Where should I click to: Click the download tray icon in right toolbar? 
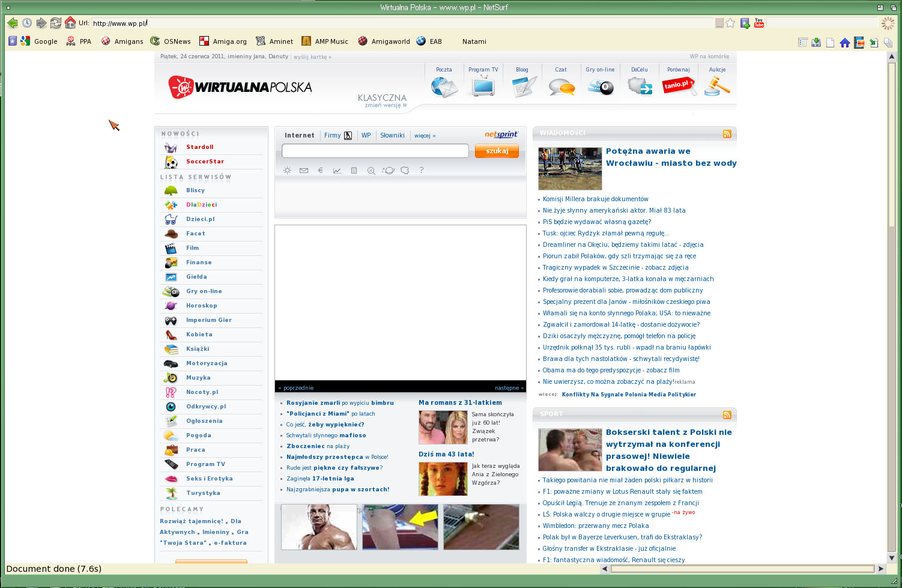pyautogui.click(x=816, y=43)
